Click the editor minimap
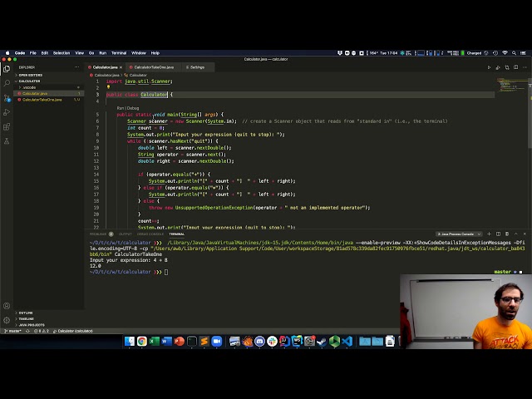The image size is (532, 399). click(512, 85)
